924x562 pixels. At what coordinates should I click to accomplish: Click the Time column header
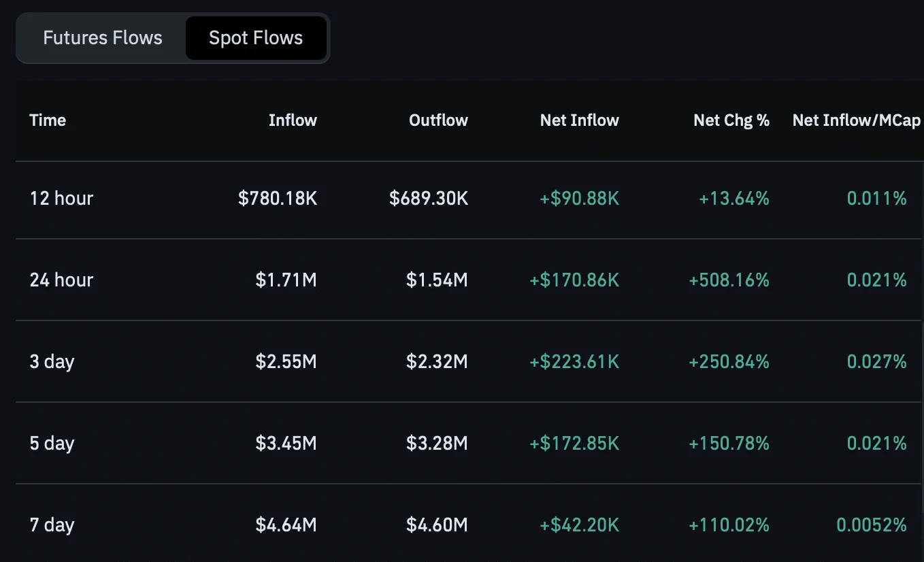(48, 120)
